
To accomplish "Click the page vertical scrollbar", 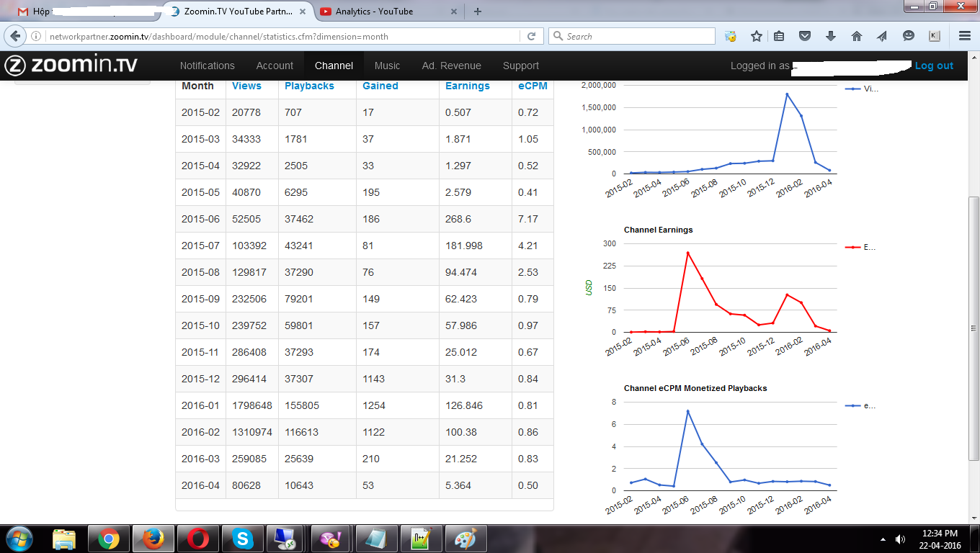I will [974, 328].
